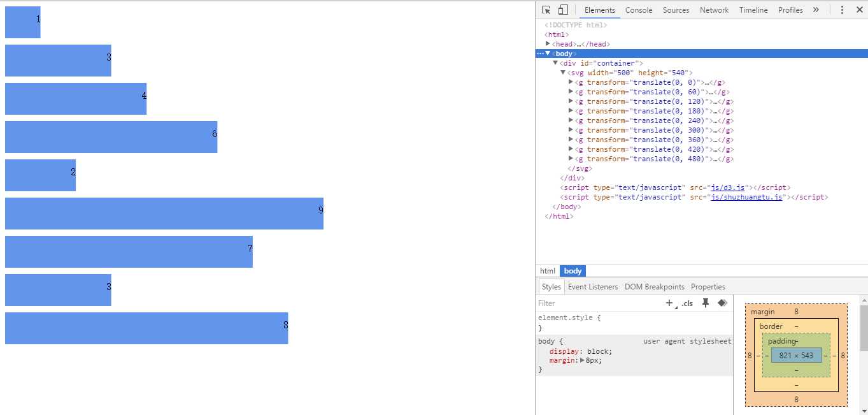Click the block value in body rule
This screenshot has height=415, width=868.
coord(598,351)
